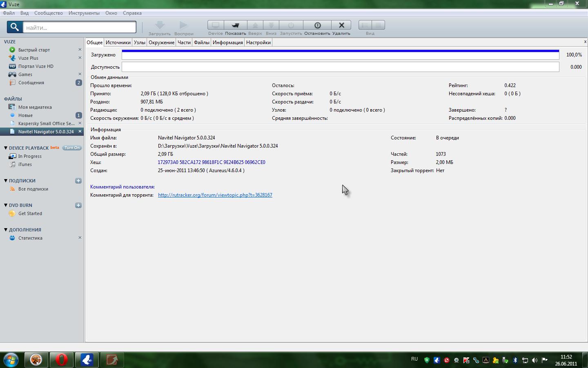Image resolution: width=588 pixels, height=368 pixels.
Task: Close the Games sidebar entry
Action: (x=80, y=74)
